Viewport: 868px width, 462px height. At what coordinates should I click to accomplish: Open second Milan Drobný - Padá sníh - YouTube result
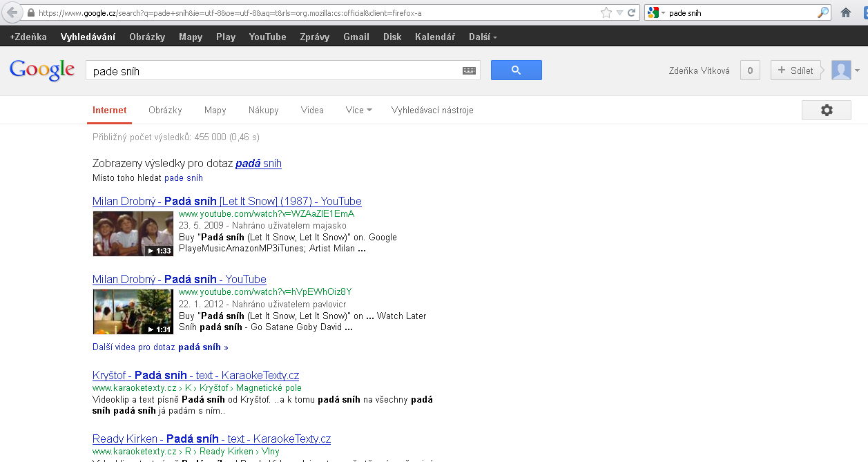click(180, 280)
